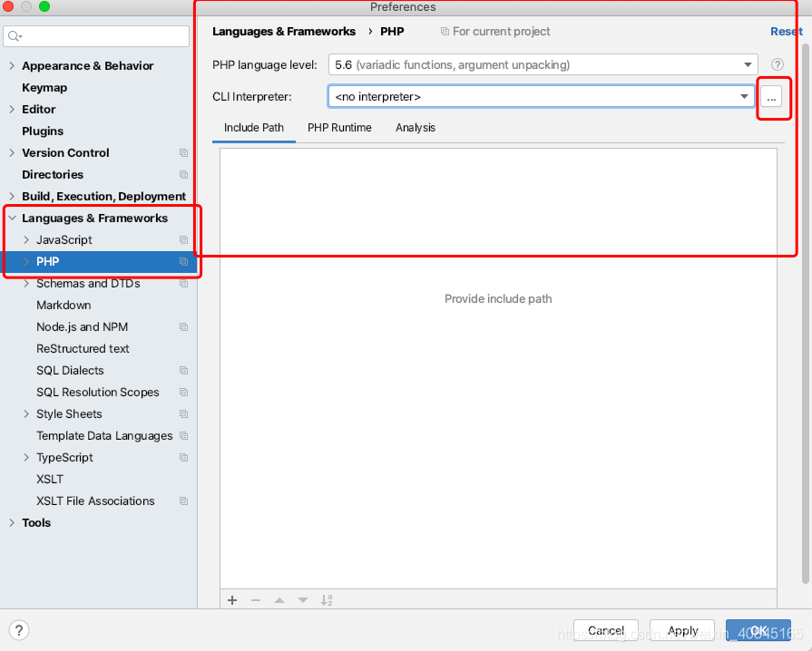Add a new include path
The image size is (812, 651).
(232, 599)
